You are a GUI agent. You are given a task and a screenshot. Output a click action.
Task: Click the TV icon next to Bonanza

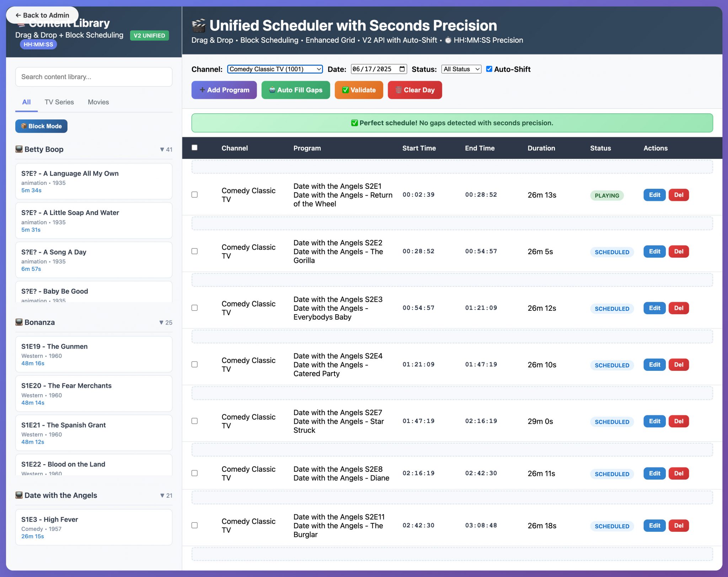[x=18, y=322]
